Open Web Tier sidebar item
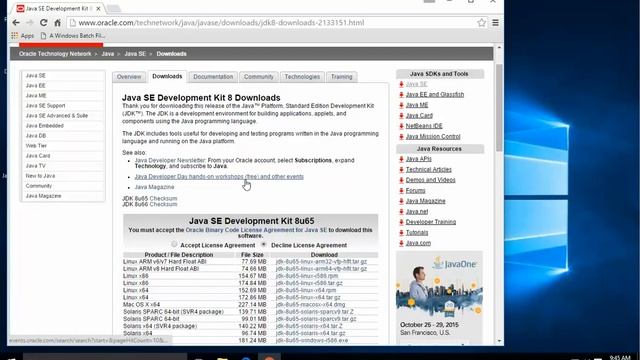The height and width of the screenshot is (360, 640). (36, 146)
